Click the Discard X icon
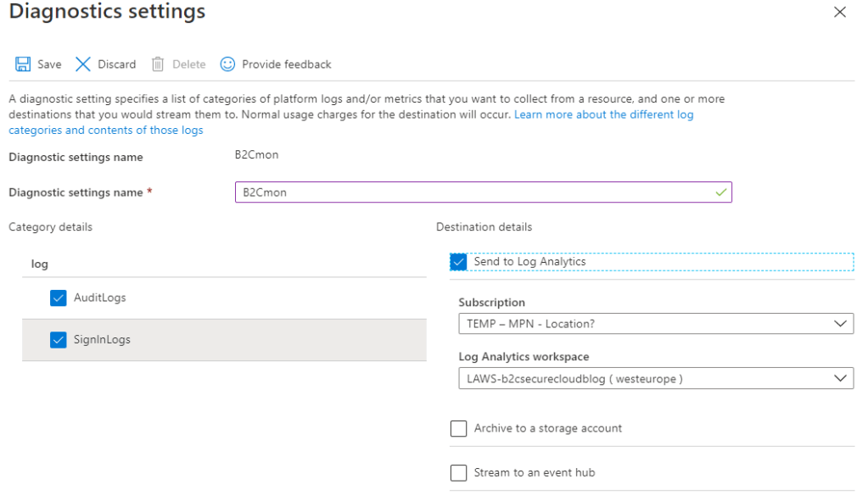 pyautogui.click(x=83, y=64)
